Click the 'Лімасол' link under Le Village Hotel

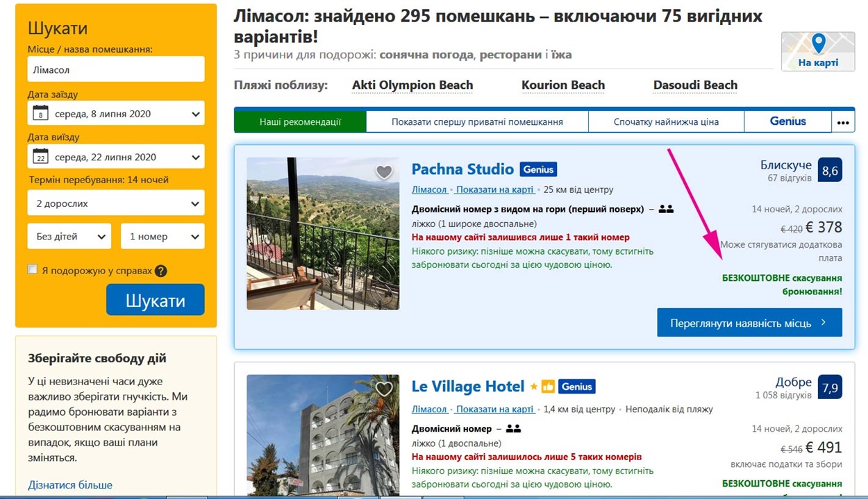pyautogui.click(x=429, y=409)
